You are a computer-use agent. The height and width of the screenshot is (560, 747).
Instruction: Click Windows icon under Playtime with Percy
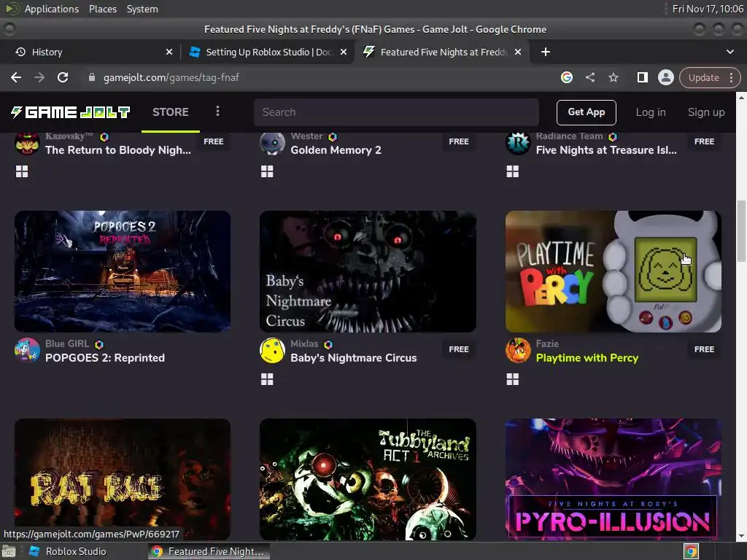pyautogui.click(x=513, y=379)
